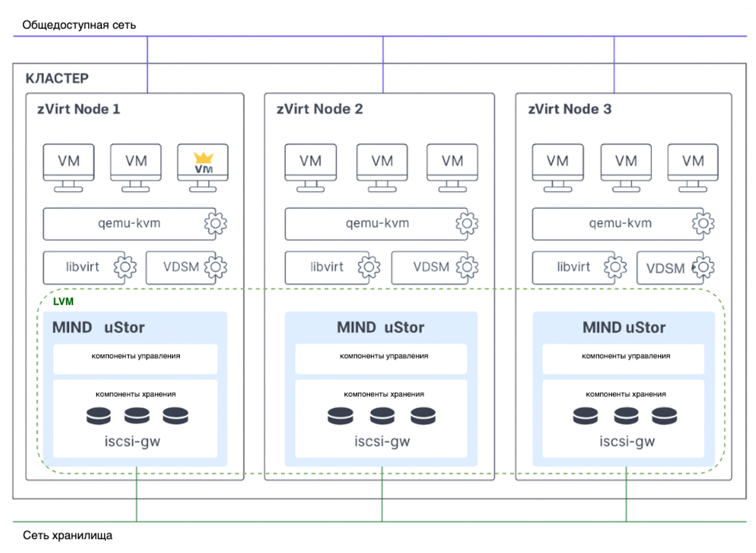
Task: Click the 'qemu-kvm' label in Node 1
Action: [129, 223]
